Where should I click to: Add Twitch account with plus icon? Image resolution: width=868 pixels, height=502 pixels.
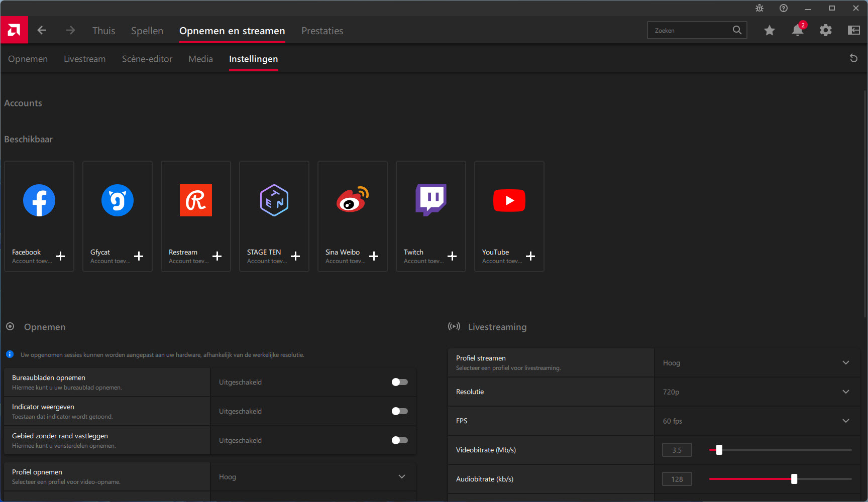tap(452, 256)
